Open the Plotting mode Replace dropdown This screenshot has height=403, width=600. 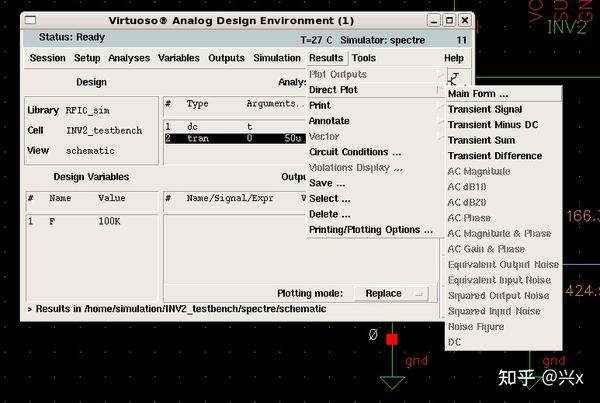click(391, 294)
